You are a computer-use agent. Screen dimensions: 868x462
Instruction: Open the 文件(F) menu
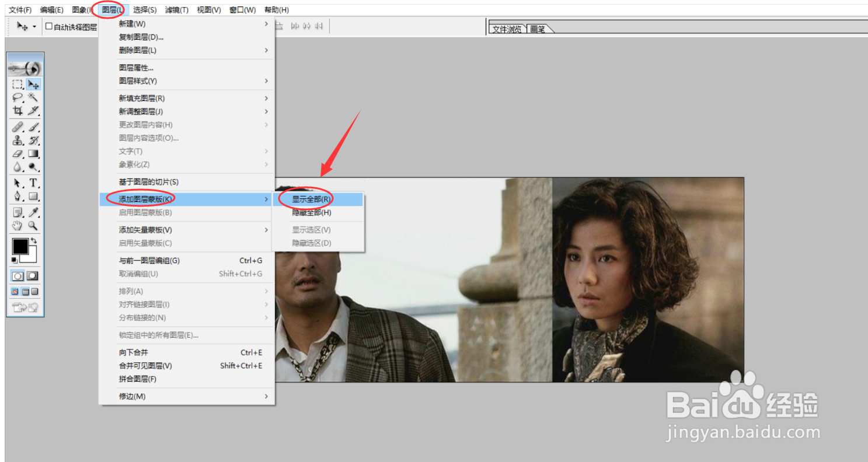[x=20, y=10]
